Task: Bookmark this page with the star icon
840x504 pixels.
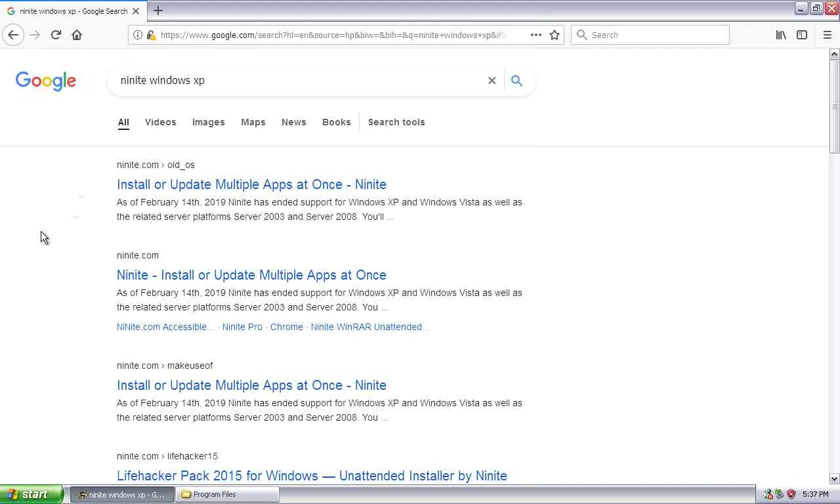Action: click(x=555, y=35)
